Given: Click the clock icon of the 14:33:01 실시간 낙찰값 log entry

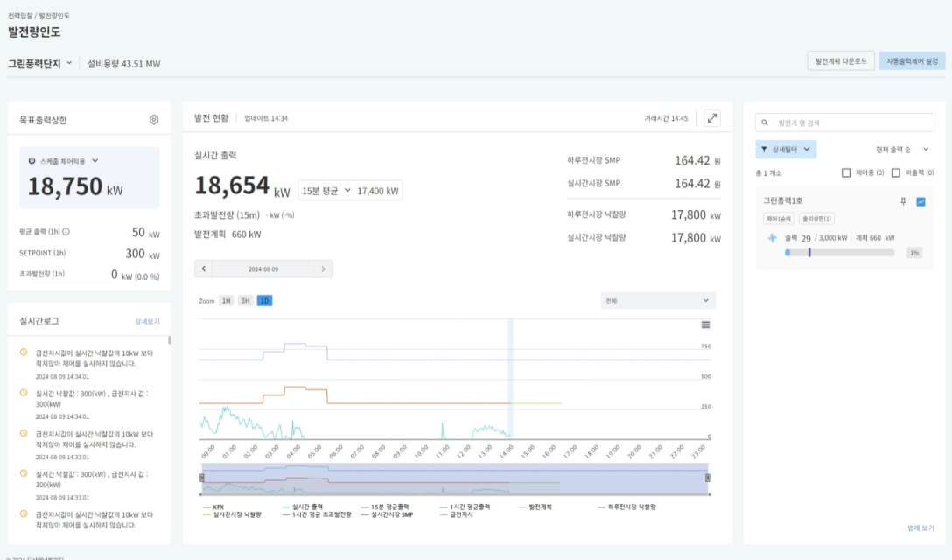Looking at the screenshot, I should (24, 473).
